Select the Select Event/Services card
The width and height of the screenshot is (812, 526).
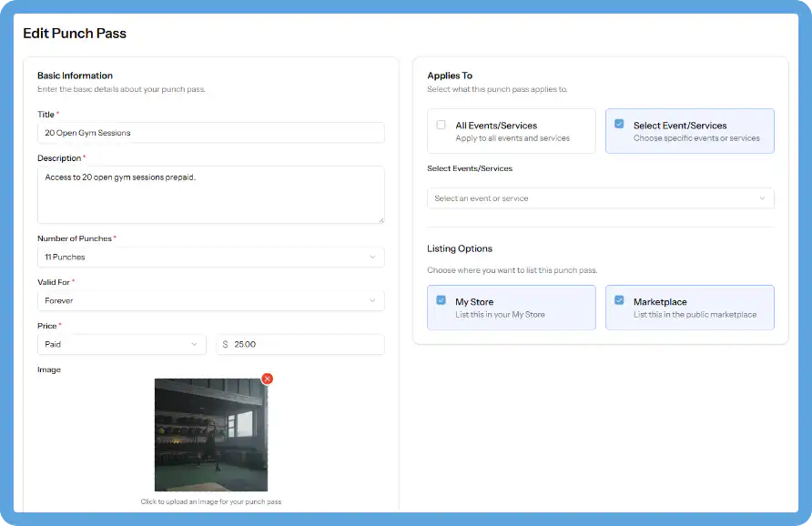(689, 130)
